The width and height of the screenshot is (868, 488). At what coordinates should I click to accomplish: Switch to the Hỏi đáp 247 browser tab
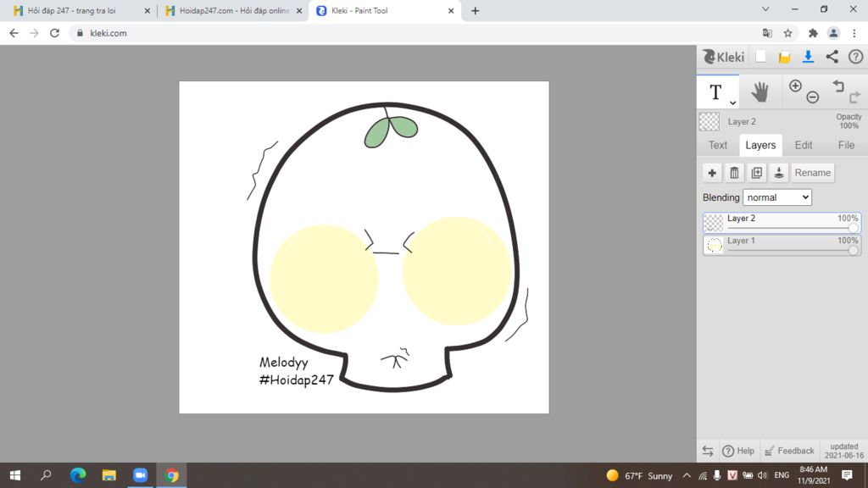(81, 10)
